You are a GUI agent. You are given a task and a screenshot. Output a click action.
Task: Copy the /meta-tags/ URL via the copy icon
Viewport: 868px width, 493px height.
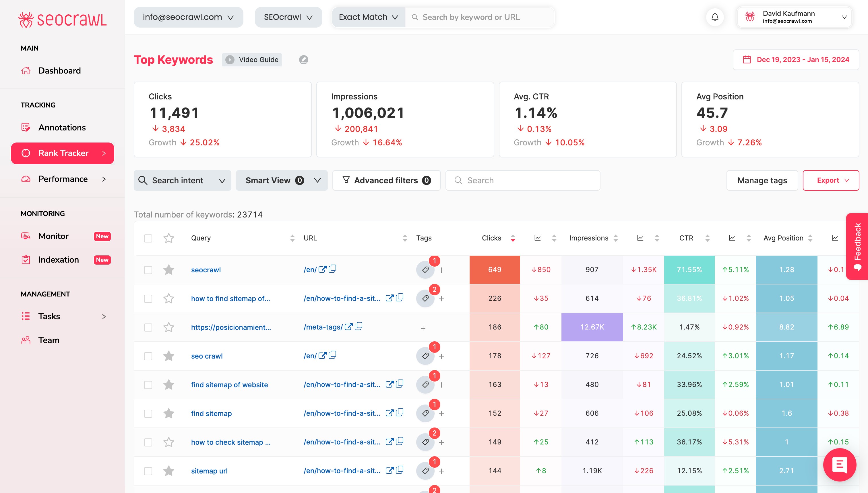click(x=359, y=326)
